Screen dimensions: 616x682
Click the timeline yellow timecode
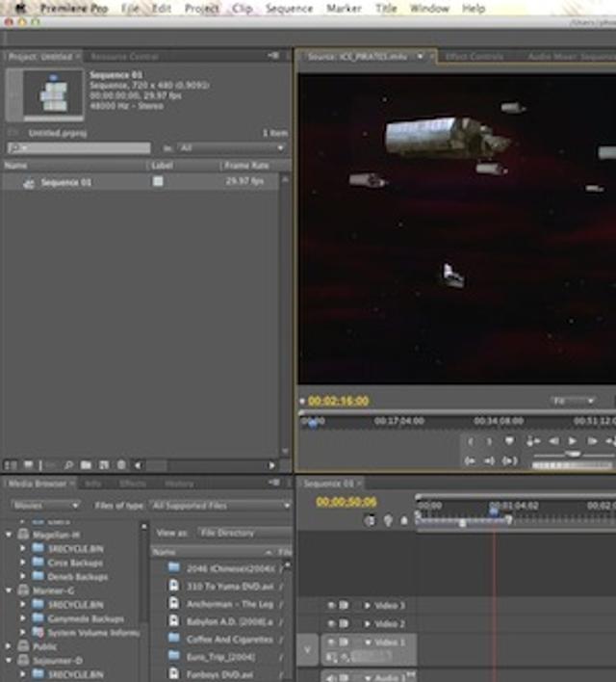[346, 502]
